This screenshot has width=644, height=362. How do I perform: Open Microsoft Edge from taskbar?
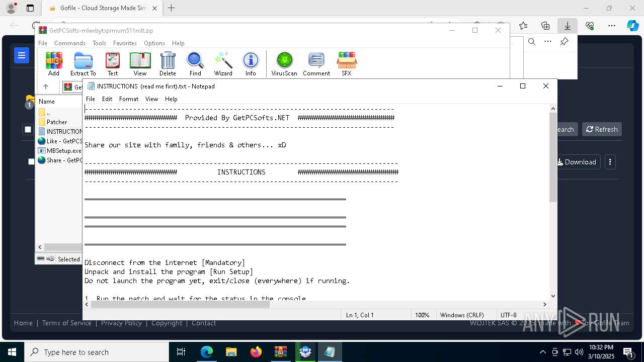207,352
